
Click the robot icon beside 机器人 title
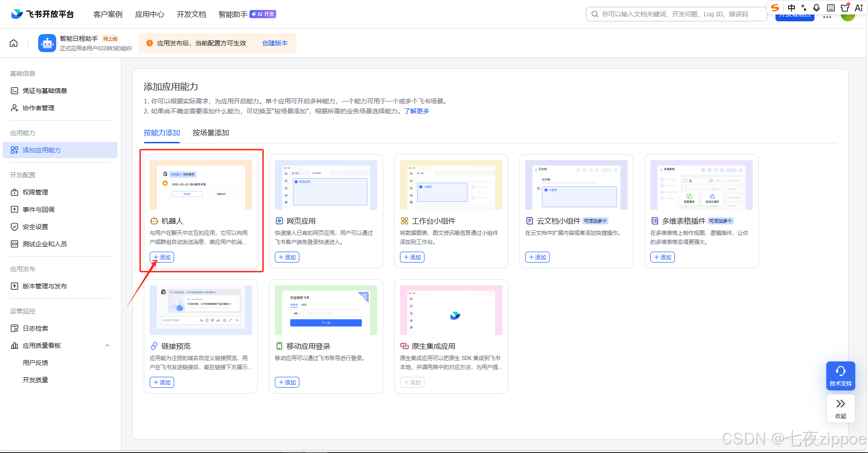point(154,221)
